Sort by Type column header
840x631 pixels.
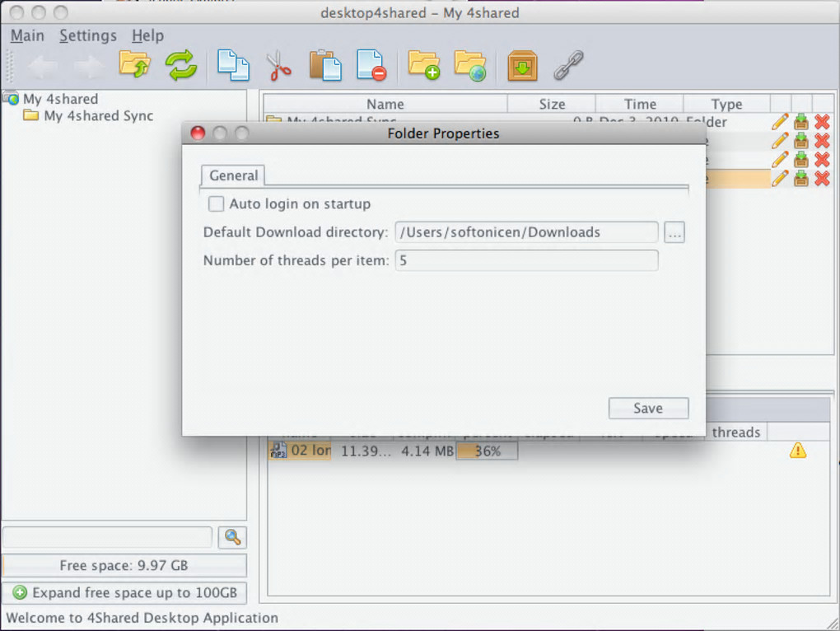pyautogui.click(x=726, y=104)
